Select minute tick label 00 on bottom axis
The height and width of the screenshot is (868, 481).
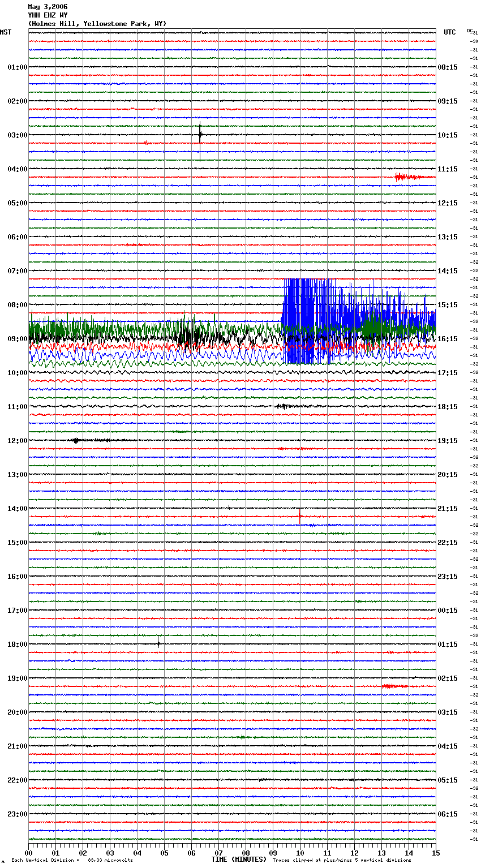pos(28,853)
